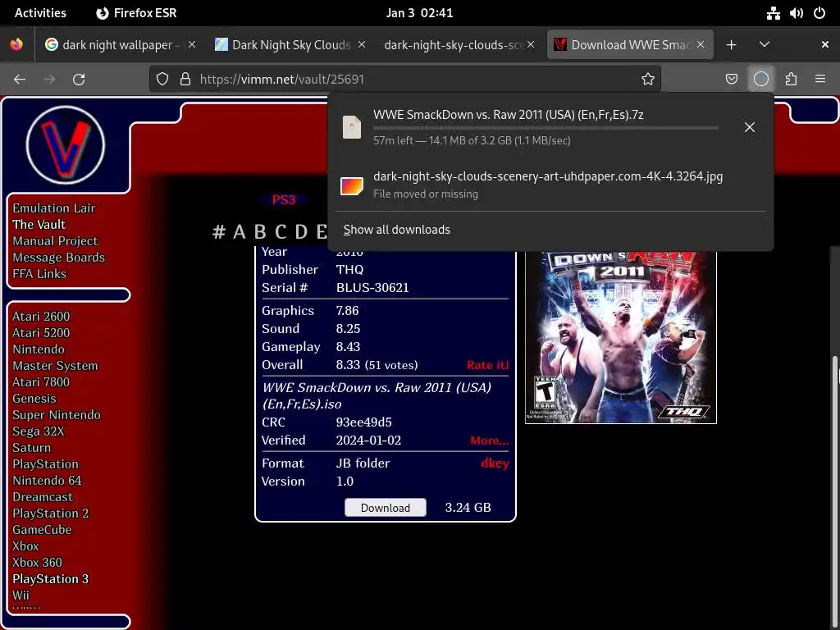The image size is (840, 630).
Task: Click the vimm.net URL address bar
Action: pos(404,80)
